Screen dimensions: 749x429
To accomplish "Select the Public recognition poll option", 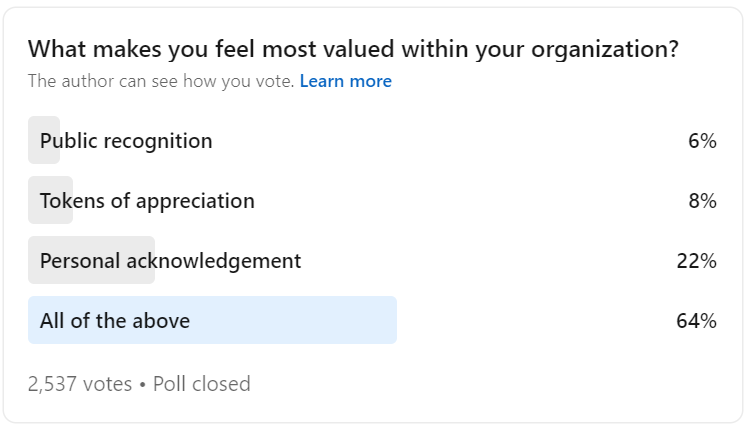I will point(373,140).
